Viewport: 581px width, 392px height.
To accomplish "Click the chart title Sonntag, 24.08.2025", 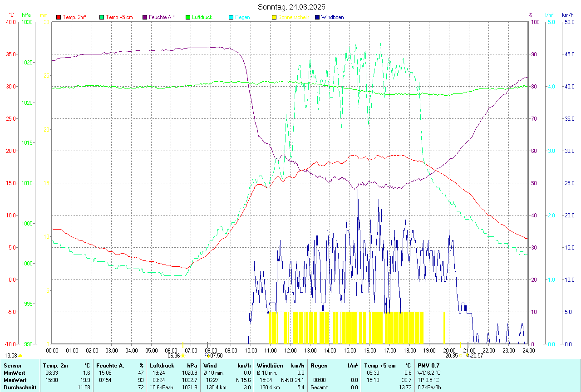I will pyautogui.click(x=291, y=7).
